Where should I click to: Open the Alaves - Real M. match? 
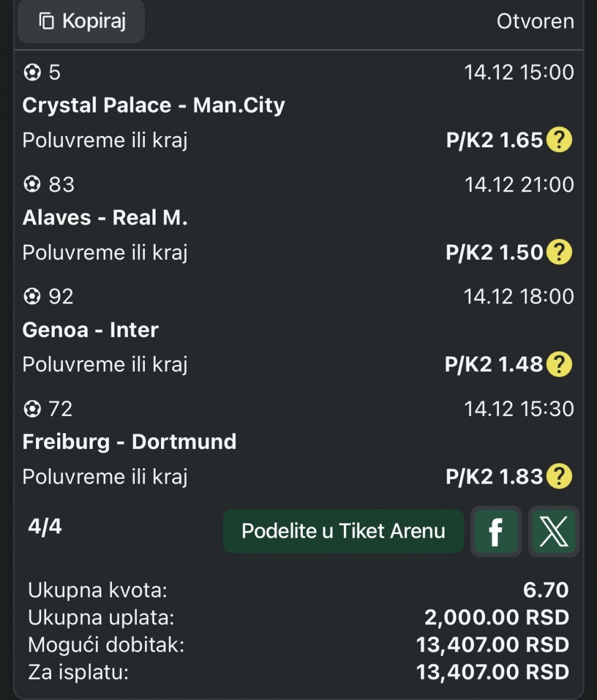(105, 218)
